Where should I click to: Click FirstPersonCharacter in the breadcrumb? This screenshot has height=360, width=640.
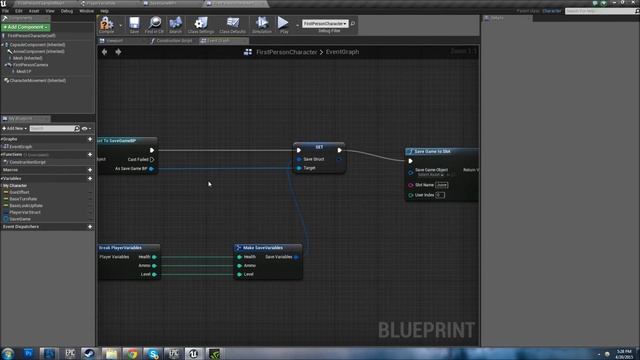(287, 52)
